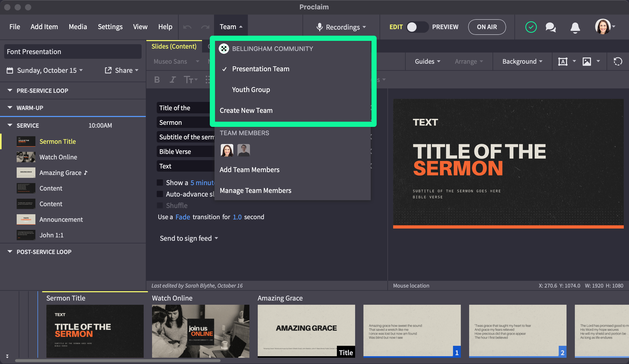Close the Team menu in toolbar
This screenshot has width=629, height=364.
[x=231, y=27]
